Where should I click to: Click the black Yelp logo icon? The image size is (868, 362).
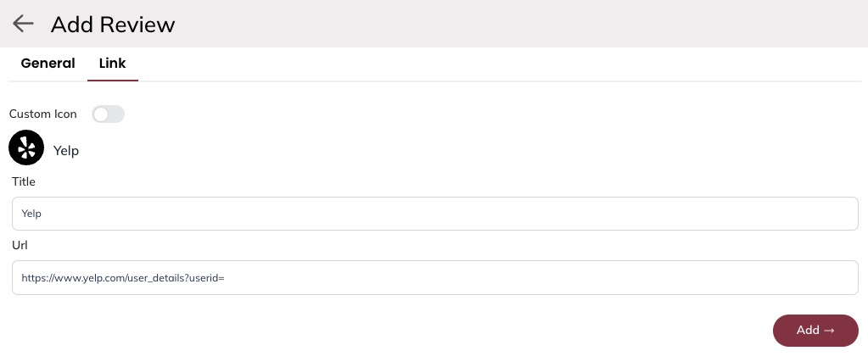pos(26,148)
